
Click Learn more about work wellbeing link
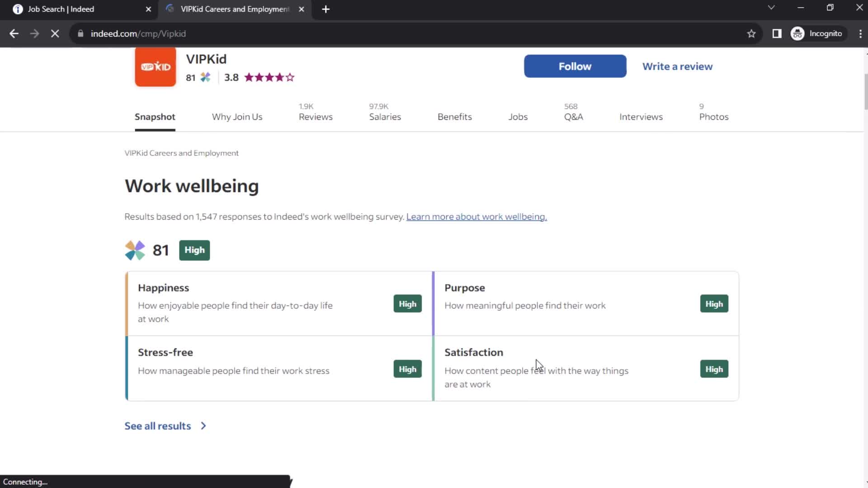pyautogui.click(x=476, y=216)
